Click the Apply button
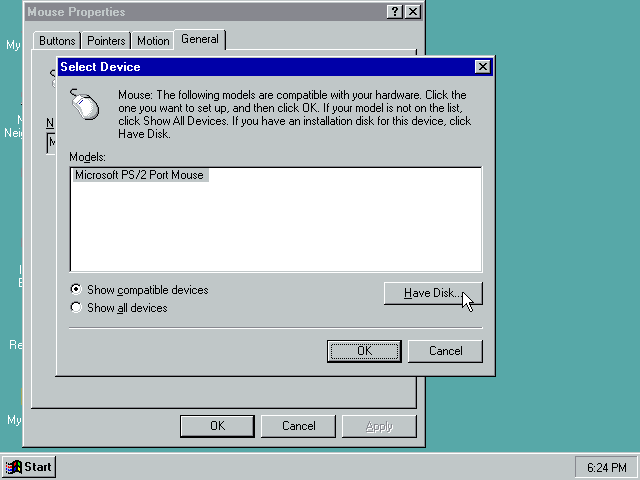 tap(379, 426)
